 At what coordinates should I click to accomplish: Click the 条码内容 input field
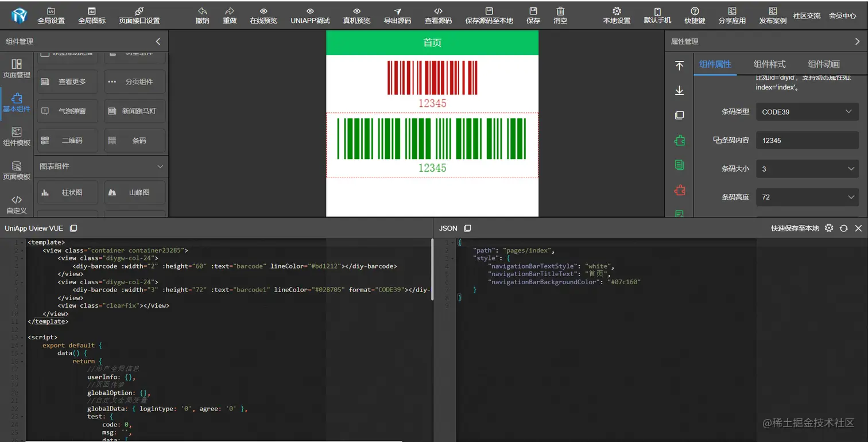[x=807, y=140]
